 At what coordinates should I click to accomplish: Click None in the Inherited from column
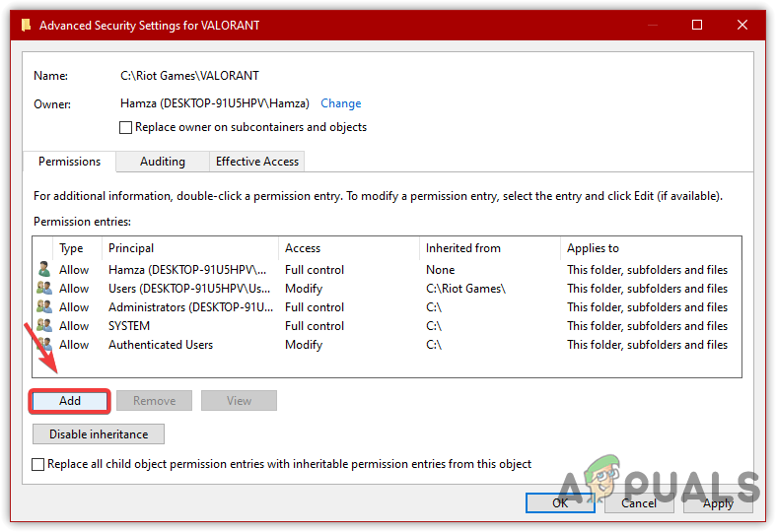440,270
